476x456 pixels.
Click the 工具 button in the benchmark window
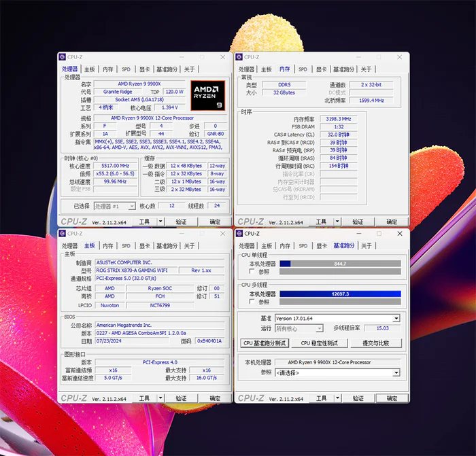[322, 398]
